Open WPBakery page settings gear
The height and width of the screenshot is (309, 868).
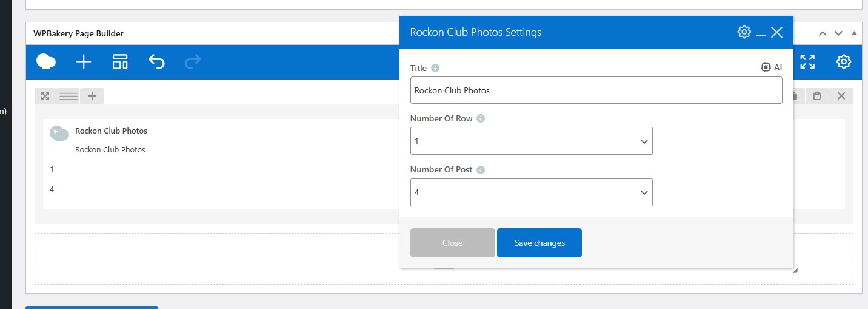point(844,61)
